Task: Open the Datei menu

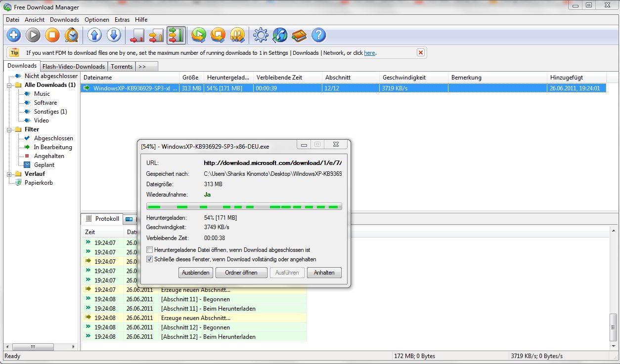Action: click(12, 20)
